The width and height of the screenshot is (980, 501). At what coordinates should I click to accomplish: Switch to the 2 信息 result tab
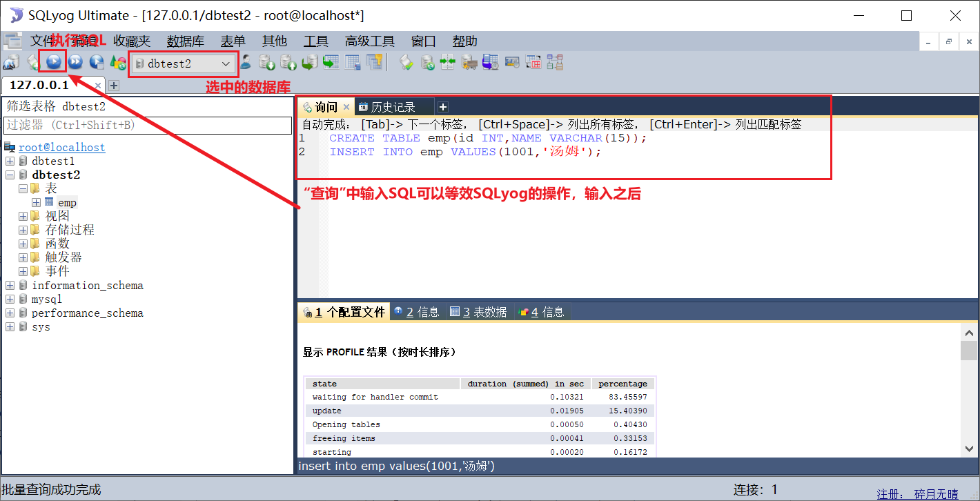pyautogui.click(x=417, y=312)
